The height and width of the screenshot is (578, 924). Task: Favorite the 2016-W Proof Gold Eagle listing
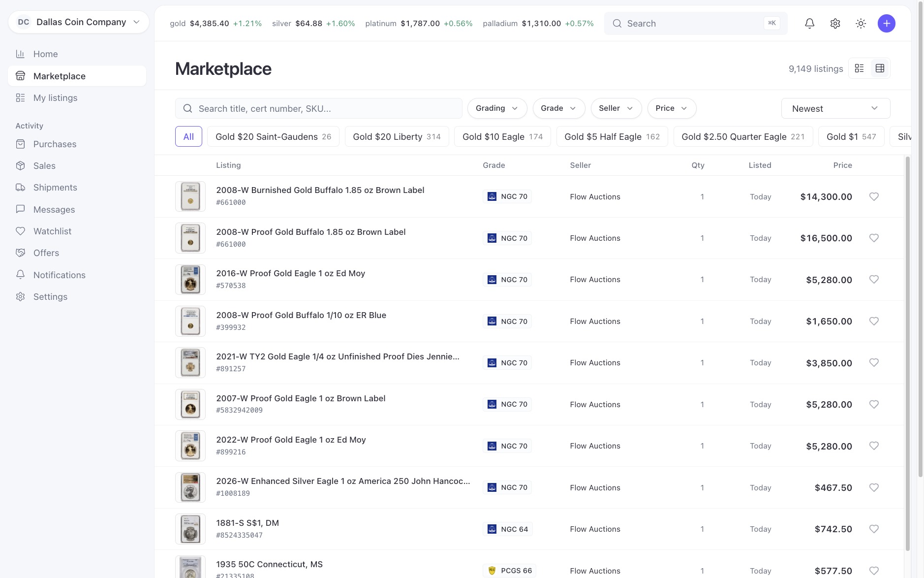874,279
